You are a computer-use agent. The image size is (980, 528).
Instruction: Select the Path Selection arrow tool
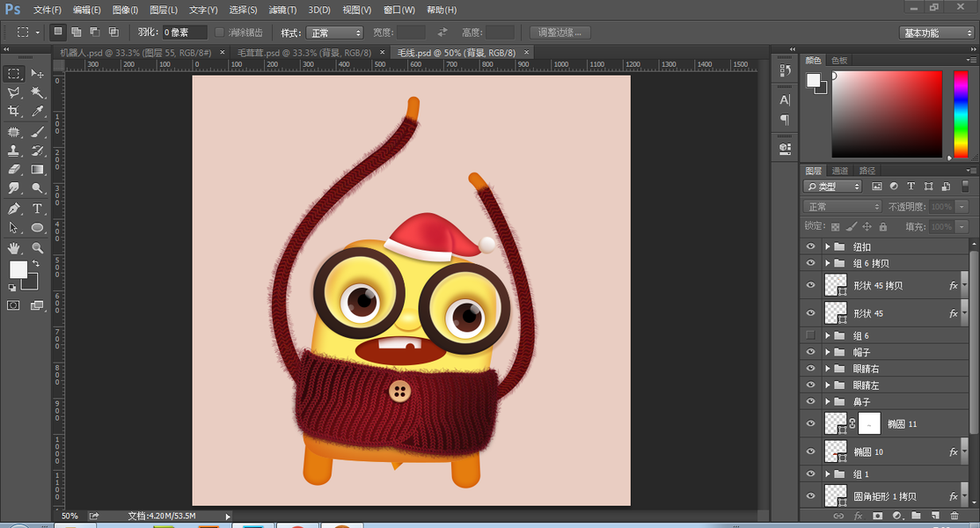coord(14,227)
